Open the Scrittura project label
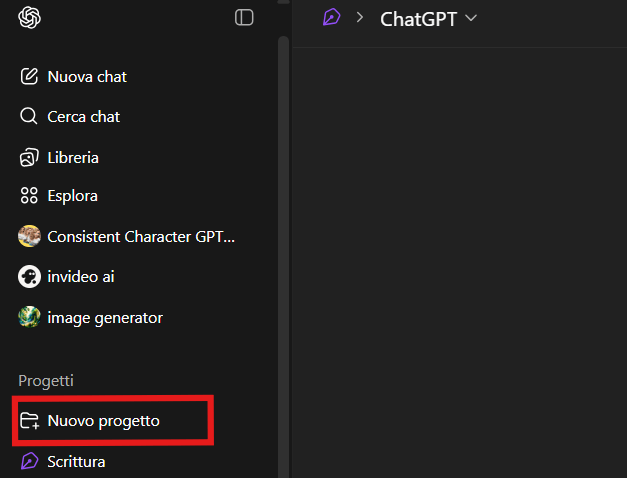Screen dimensions: 627x478 (76, 461)
